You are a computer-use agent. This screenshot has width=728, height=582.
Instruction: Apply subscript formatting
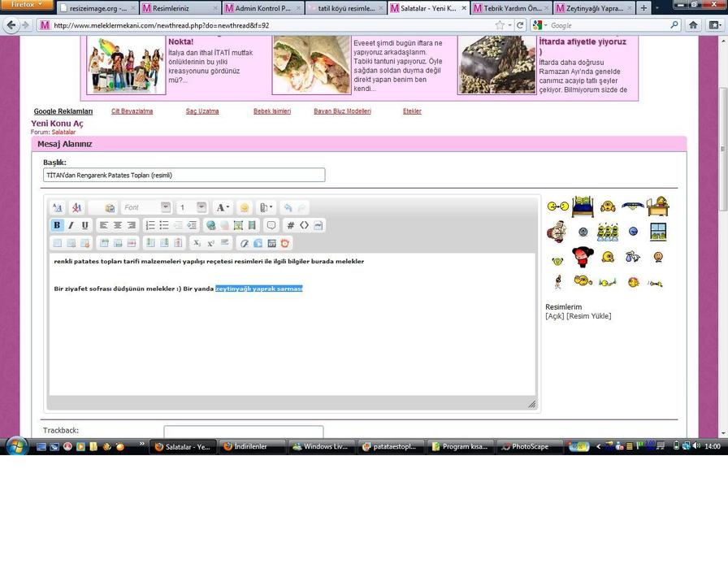coord(197,243)
